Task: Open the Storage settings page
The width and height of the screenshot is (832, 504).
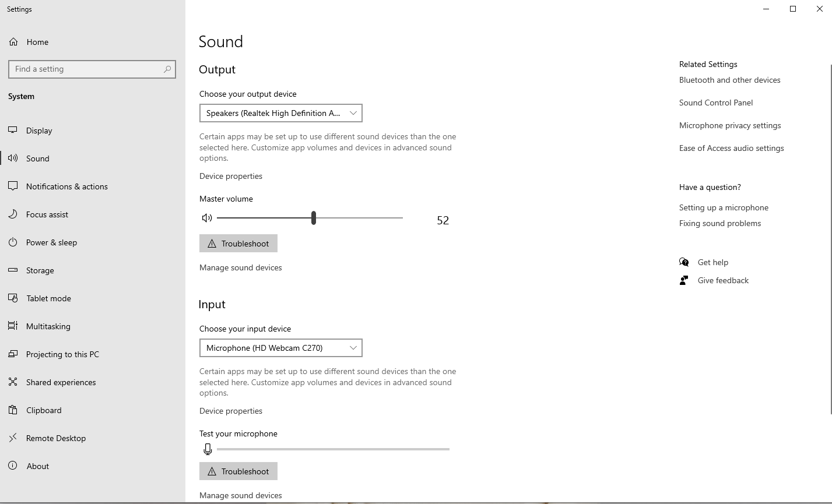Action: pos(40,270)
